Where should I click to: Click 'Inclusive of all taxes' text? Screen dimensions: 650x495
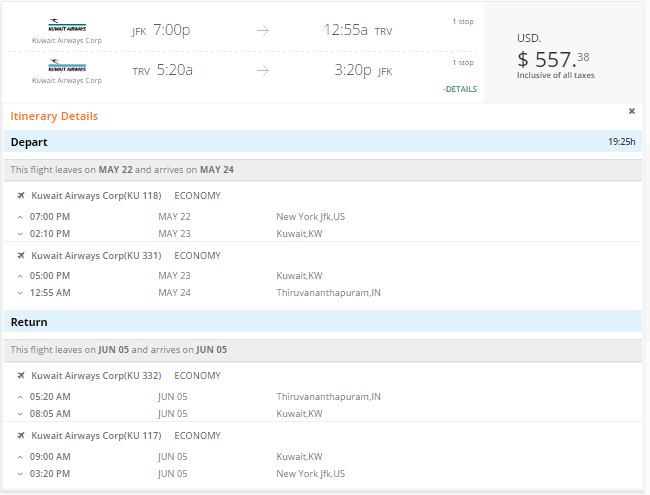coord(555,75)
